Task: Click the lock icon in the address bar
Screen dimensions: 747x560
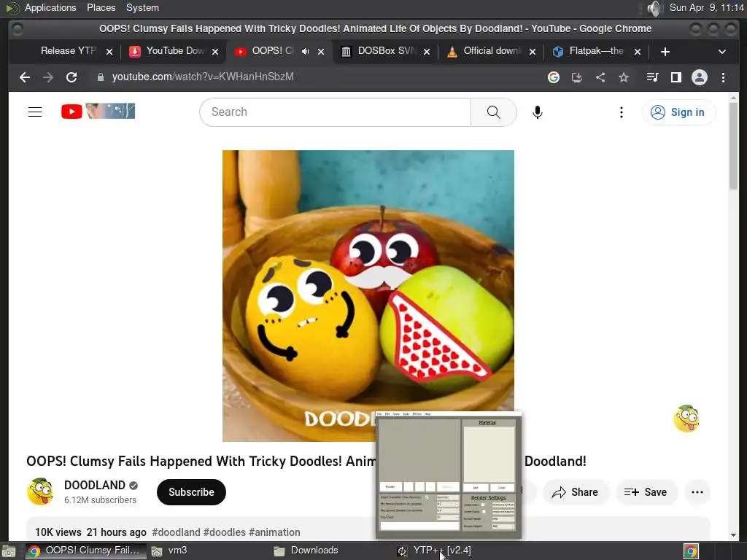Action: pyautogui.click(x=101, y=77)
